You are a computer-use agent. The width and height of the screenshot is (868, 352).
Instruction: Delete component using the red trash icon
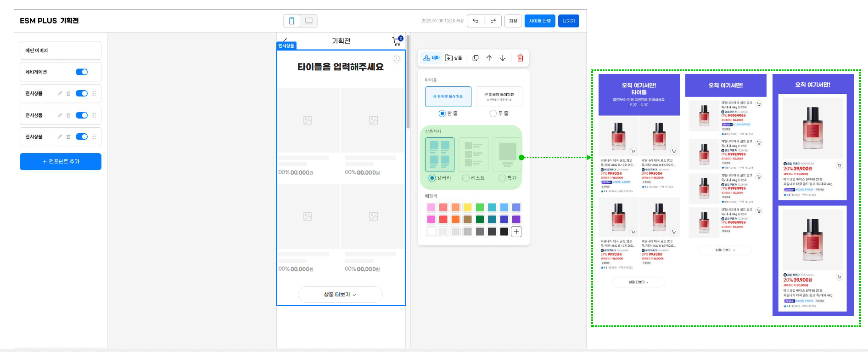520,58
